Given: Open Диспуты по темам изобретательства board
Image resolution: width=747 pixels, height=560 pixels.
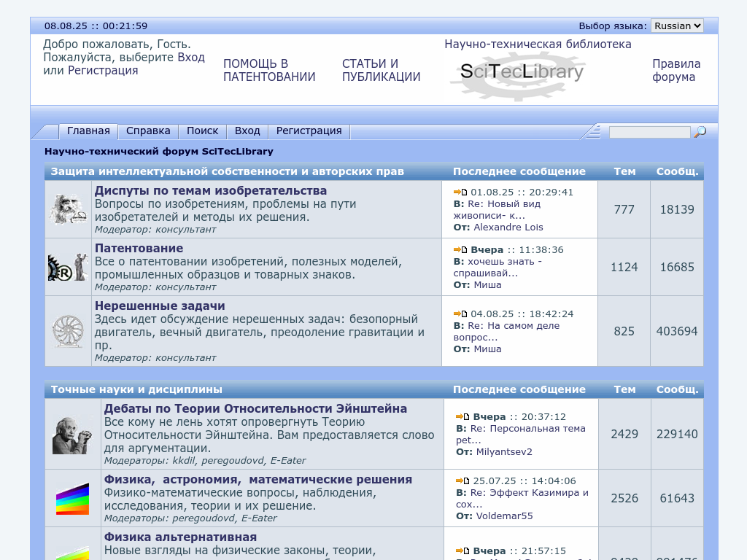Looking at the screenshot, I should 210,191.
